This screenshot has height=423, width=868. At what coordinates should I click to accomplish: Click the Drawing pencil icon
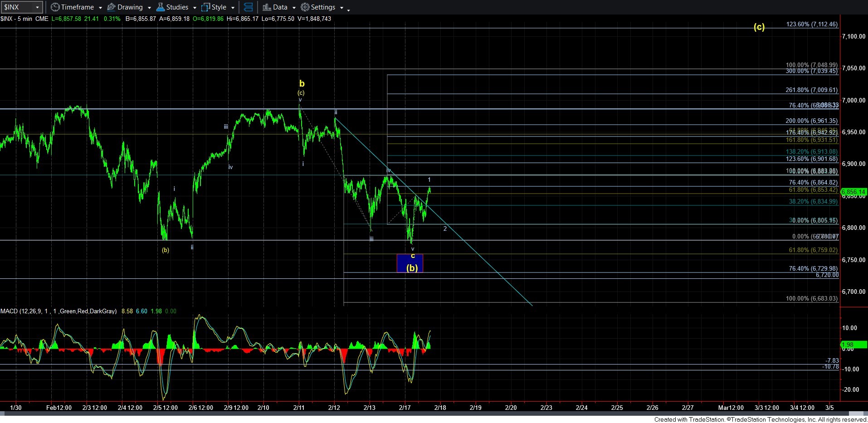111,7
